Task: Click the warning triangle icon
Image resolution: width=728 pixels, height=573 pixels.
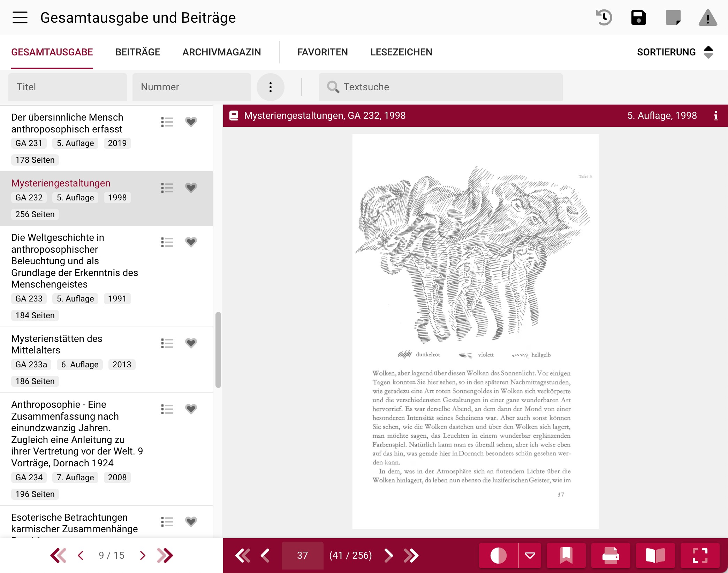Action: 707,17
